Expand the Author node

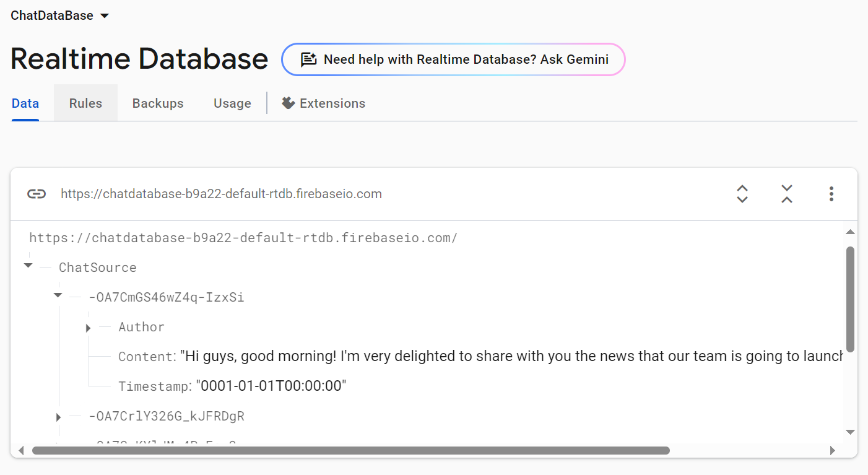pyautogui.click(x=88, y=328)
